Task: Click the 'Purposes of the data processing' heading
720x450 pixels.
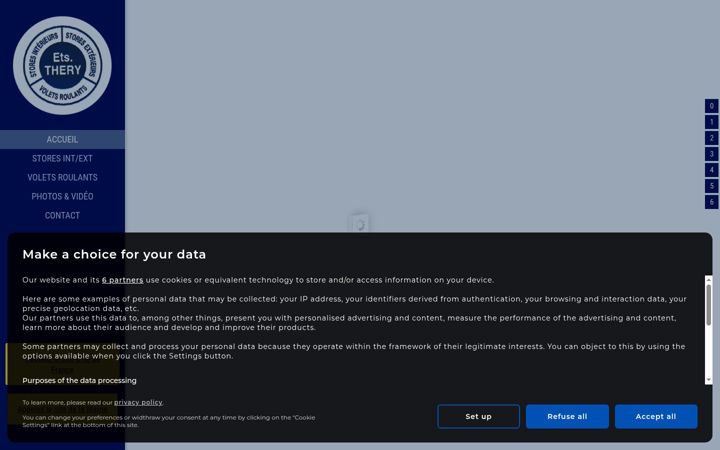Action: coord(79,381)
